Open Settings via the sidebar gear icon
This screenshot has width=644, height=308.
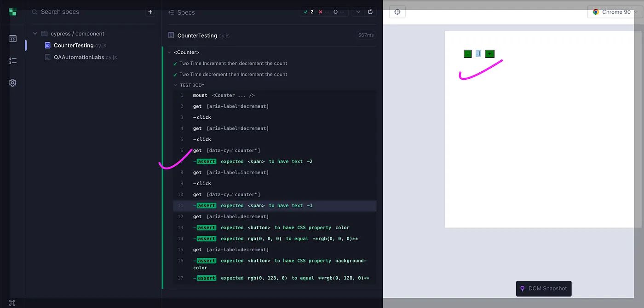click(12, 83)
